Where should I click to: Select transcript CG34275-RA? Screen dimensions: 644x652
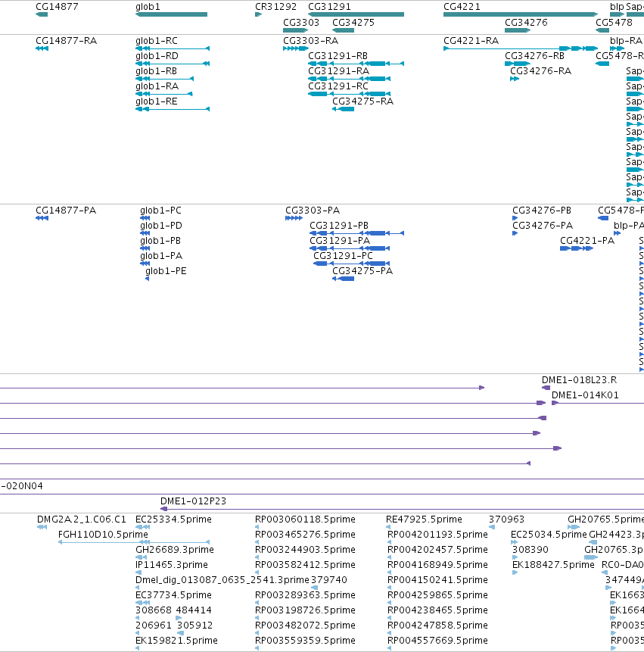coord(362,101)
